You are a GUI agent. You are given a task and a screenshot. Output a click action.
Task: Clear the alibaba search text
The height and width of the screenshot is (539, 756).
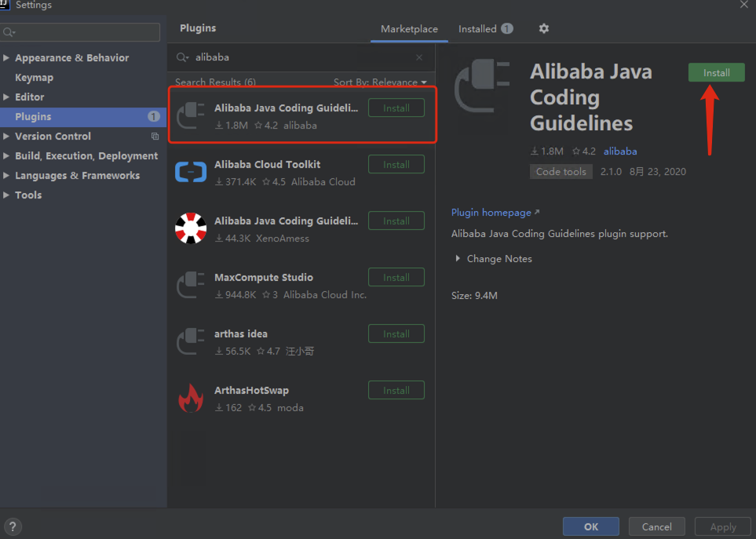419,57
